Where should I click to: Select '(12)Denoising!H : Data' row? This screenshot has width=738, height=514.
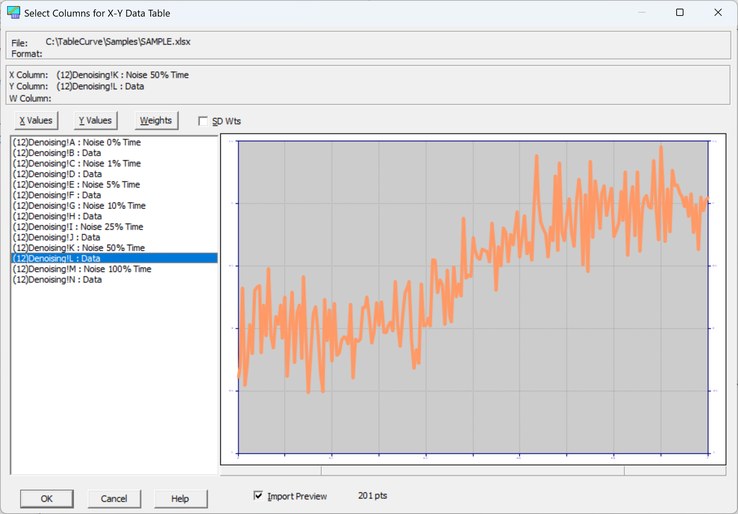(x=114, y=216)
